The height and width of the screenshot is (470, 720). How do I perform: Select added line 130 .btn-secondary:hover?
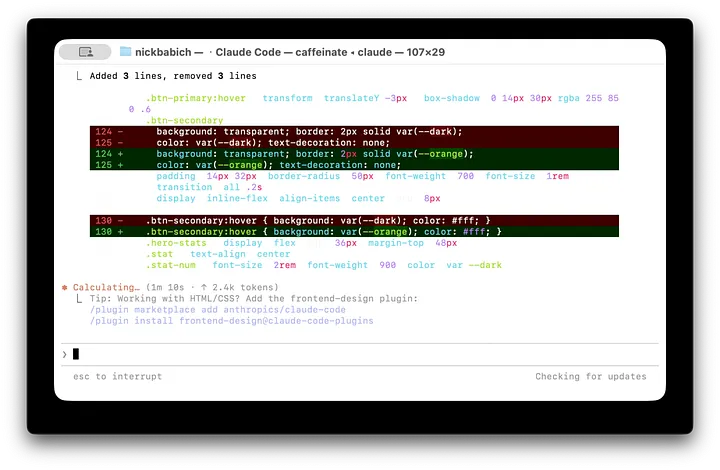pos(354,232)
